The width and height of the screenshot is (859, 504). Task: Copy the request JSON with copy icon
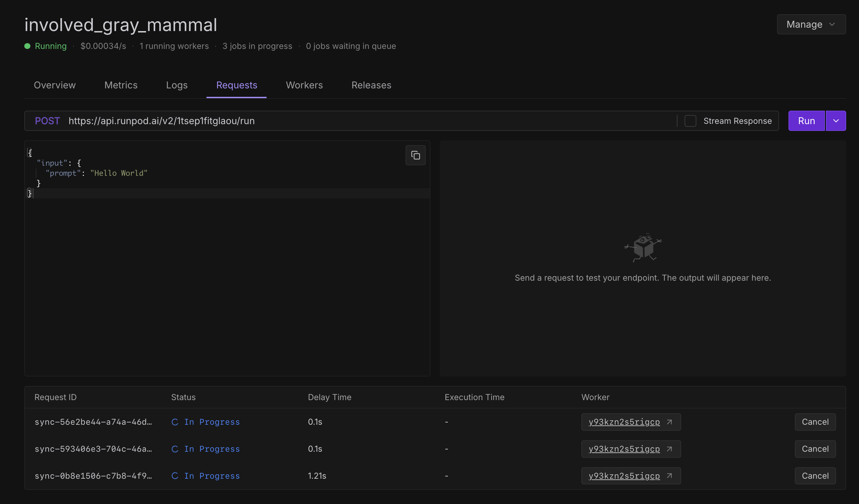(x=415, y=156)
